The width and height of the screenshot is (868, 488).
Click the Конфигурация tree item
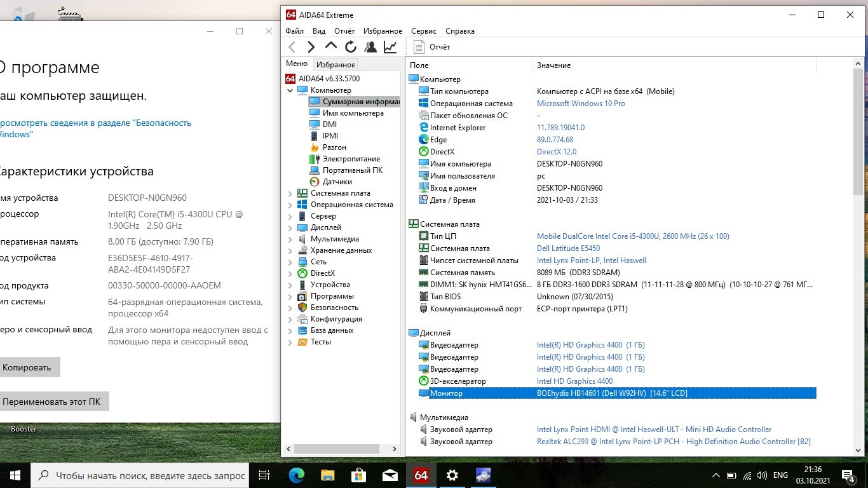tap(336, 319)
